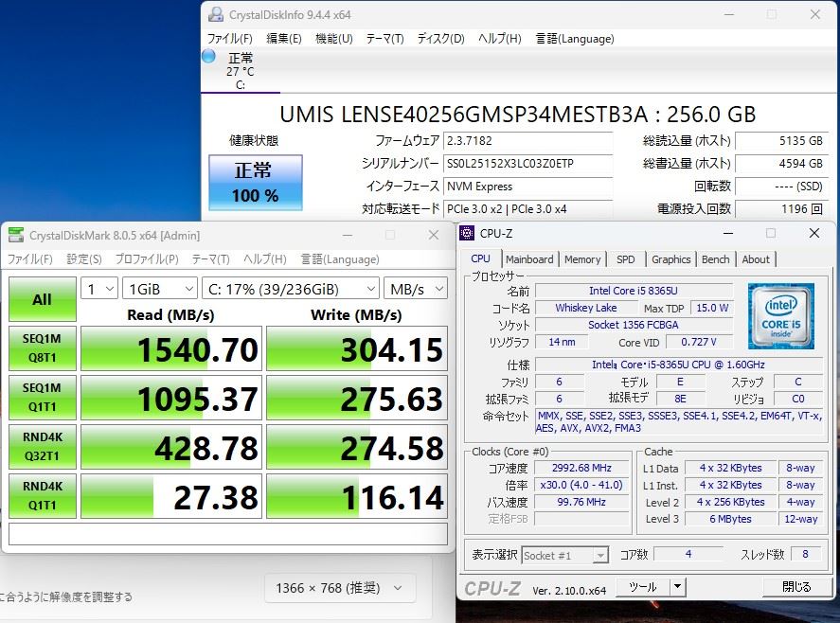Click the serial number field SS0L25152X3LC03Z0ETP
Viewport: 840px width, 623px height.
(x=528, y=164)
